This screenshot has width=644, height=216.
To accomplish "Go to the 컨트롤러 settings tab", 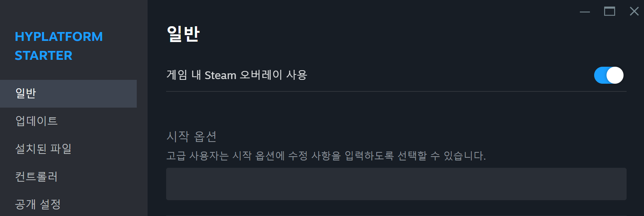I will 36,177.
